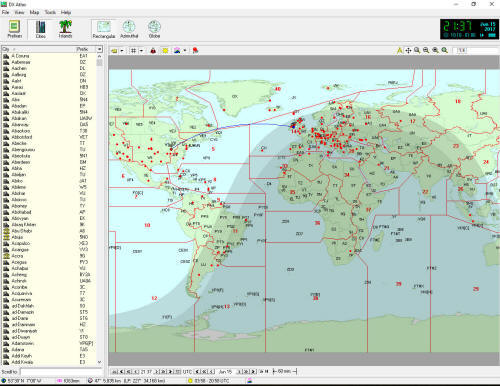This screenshot has height=386, width=500.
Task: Select Accra in city list
Action: click(49, 256)
